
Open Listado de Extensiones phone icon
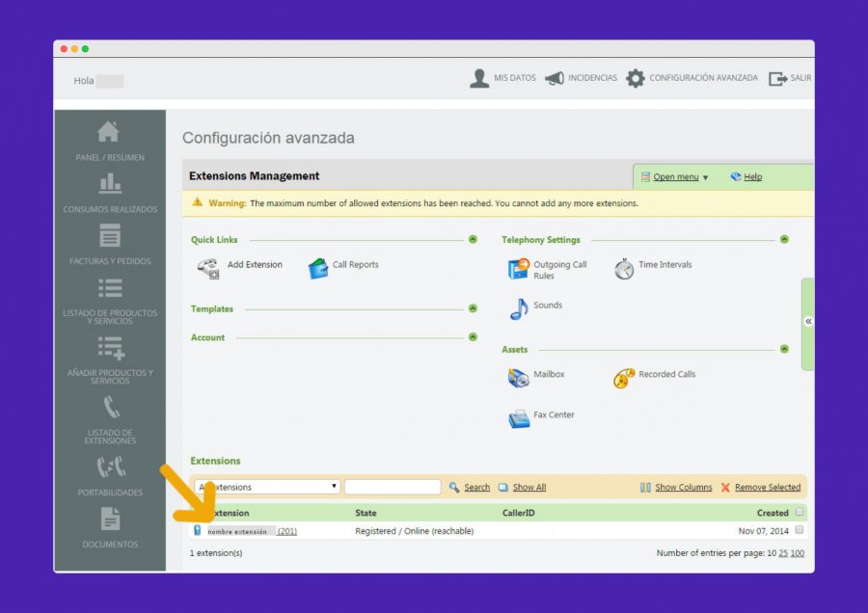click(x=111, y=407)
